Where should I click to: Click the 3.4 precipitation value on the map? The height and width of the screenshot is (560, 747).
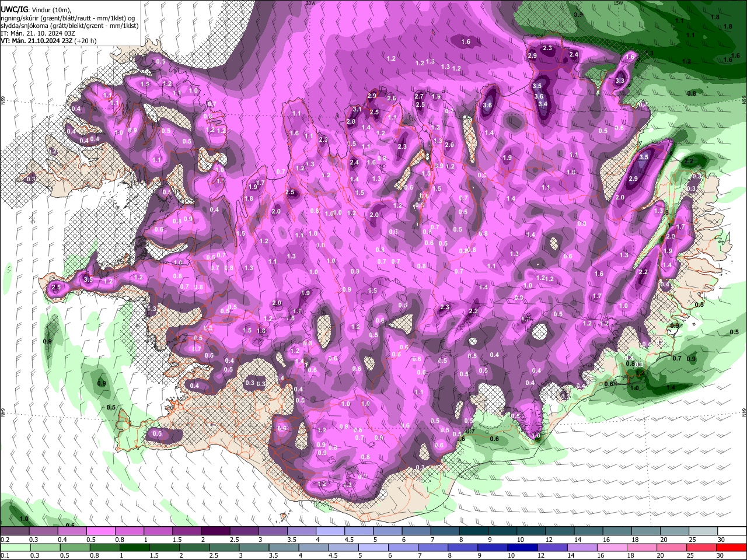point(543,104)
